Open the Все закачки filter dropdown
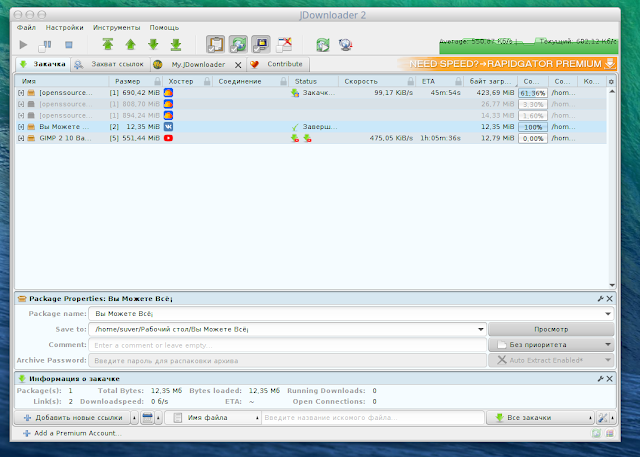Screen dimensions: 640x457 coord(540,417)
